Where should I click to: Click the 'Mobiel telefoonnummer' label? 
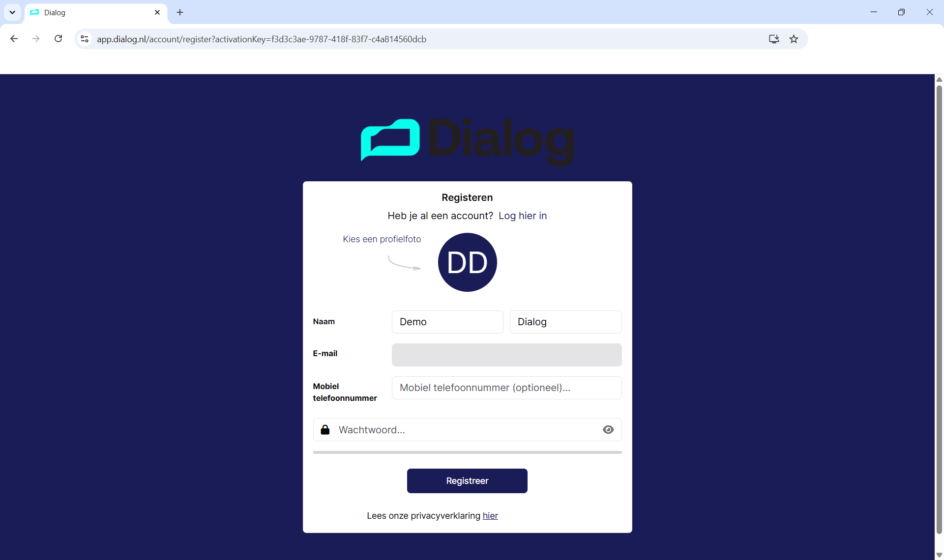pos(345,392)
